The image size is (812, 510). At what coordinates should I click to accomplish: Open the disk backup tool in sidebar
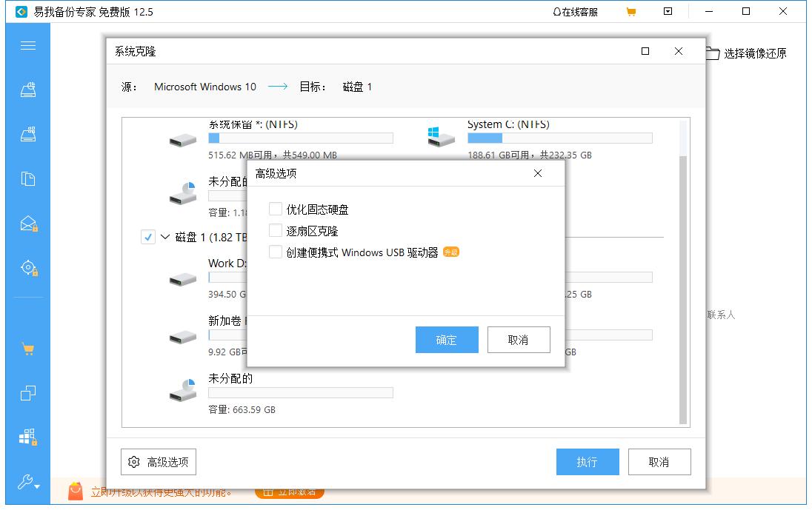pos(27,133)
